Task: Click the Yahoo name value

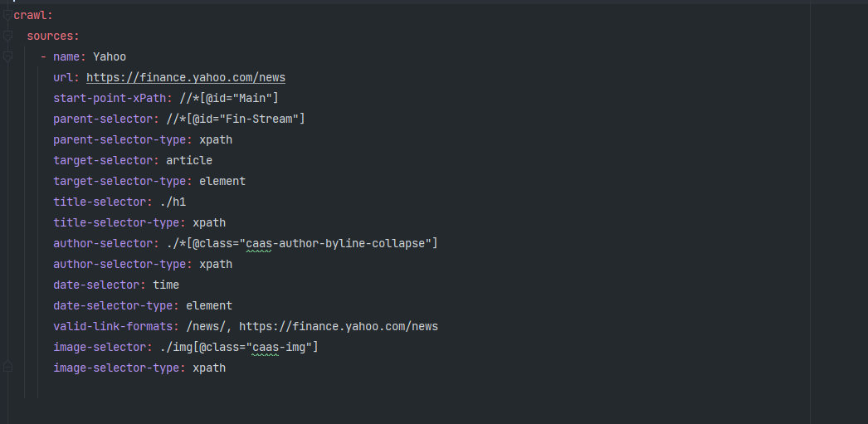Action: [x=110, y=56]
